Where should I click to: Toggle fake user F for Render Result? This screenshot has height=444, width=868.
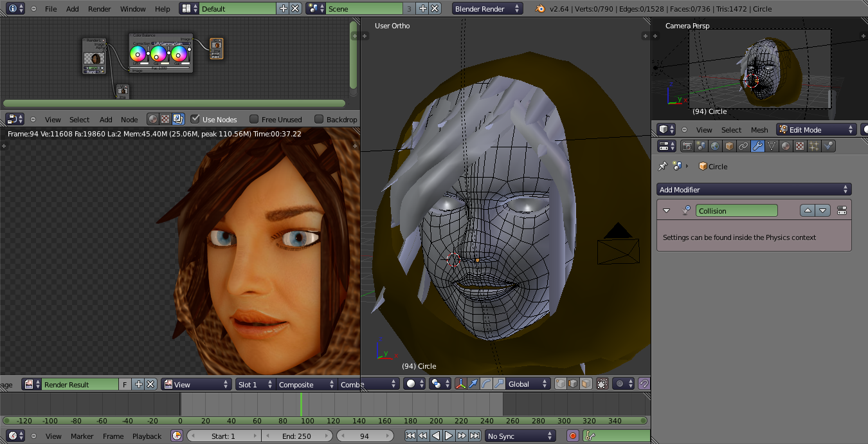tap(125, 384)
